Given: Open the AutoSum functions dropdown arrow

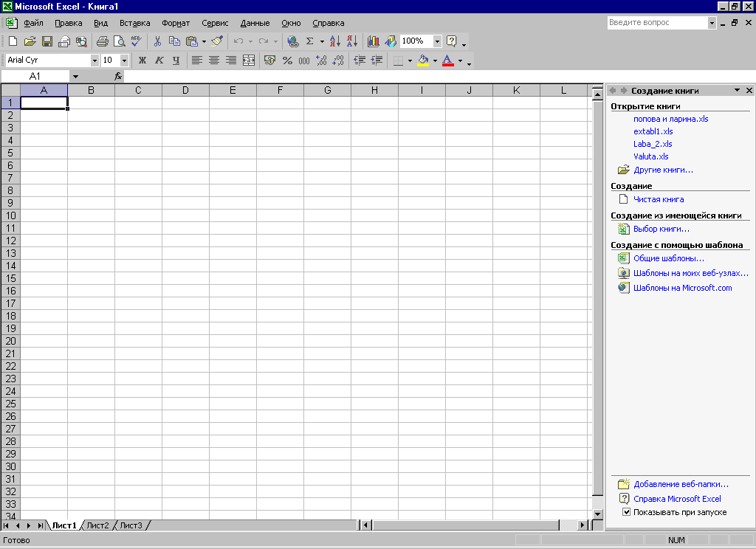Looking at the screenshot, I should click(x=322, y=41).
